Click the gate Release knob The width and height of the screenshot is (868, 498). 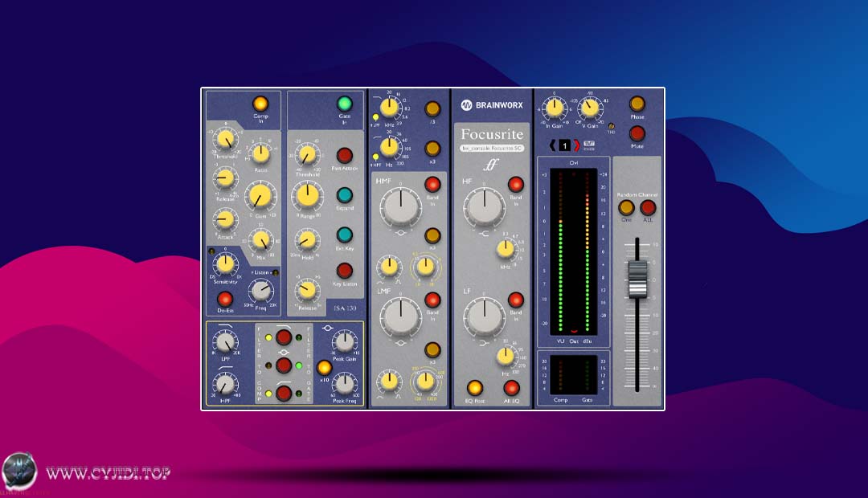click(307, 290)
